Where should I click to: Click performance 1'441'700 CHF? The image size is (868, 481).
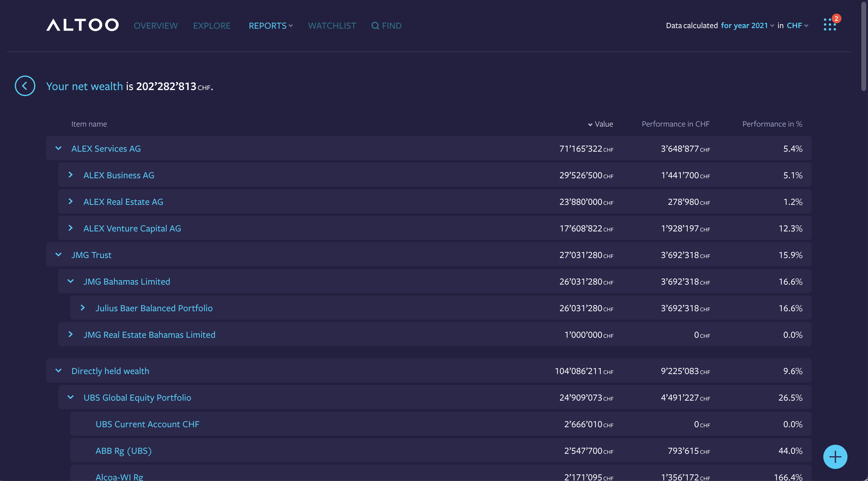(685, 175)
